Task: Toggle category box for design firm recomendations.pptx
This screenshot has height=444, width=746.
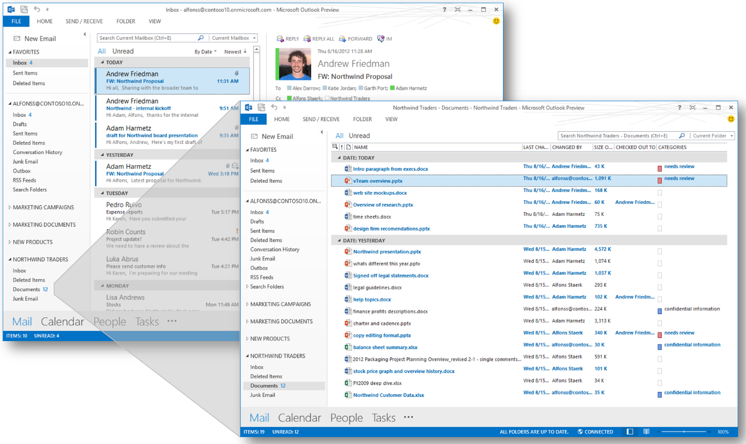Action: tap(659, 228)
